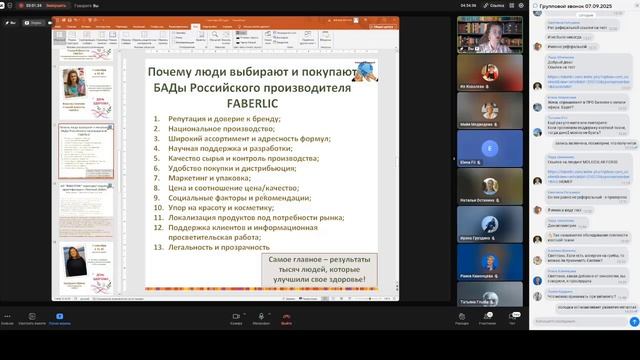640x360 pixels.
Task: Select the Оттенки серого mode option
Action: click(x=247, y=38)
